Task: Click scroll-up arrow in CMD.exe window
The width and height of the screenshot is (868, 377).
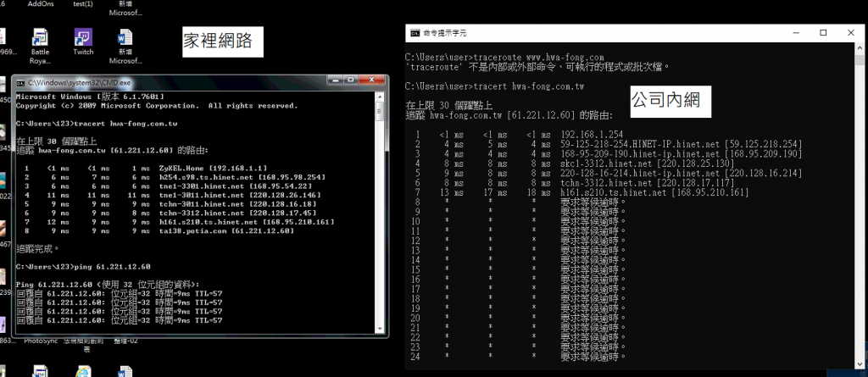Action: tap(380, 97)
